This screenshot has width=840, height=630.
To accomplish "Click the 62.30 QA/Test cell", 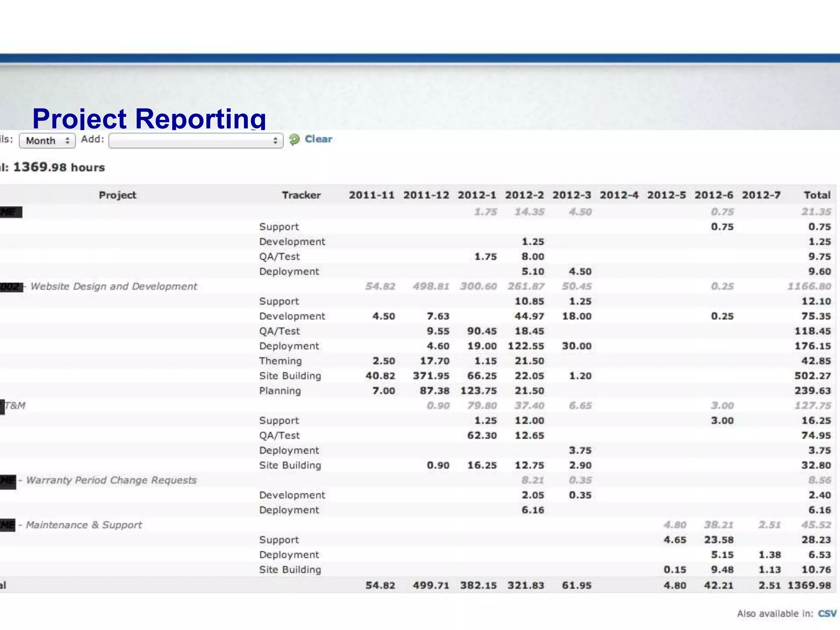I will [x=482, y=436].
